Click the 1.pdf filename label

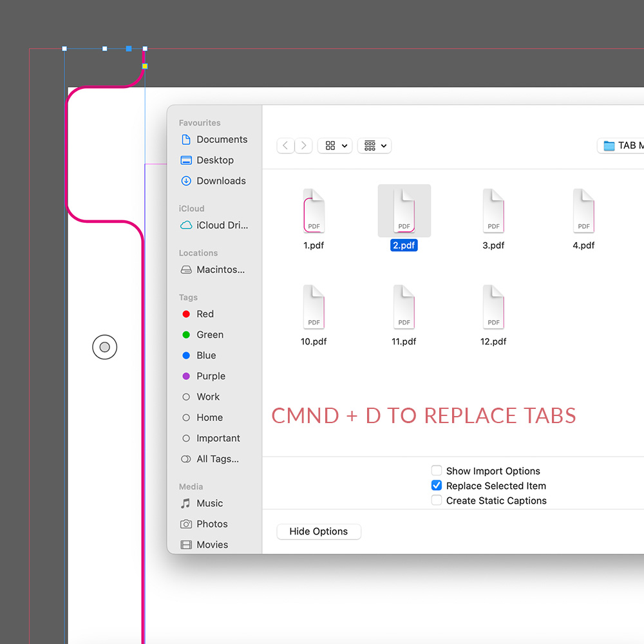(x=314, y=245)
